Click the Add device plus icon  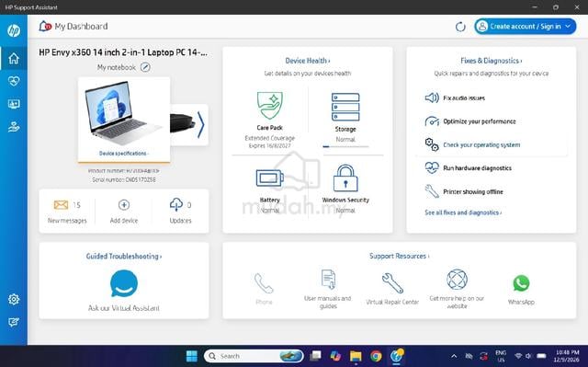(124, 205)
